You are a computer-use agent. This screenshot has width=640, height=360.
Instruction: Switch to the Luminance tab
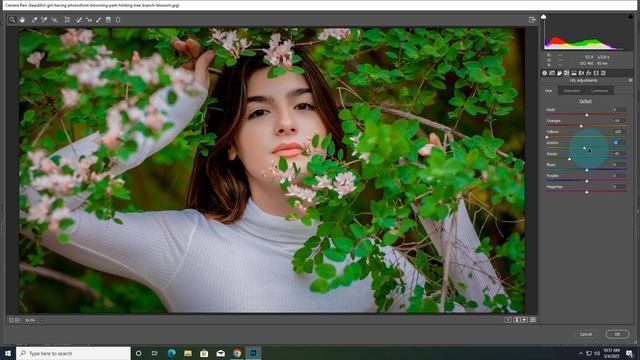point(599,91)
